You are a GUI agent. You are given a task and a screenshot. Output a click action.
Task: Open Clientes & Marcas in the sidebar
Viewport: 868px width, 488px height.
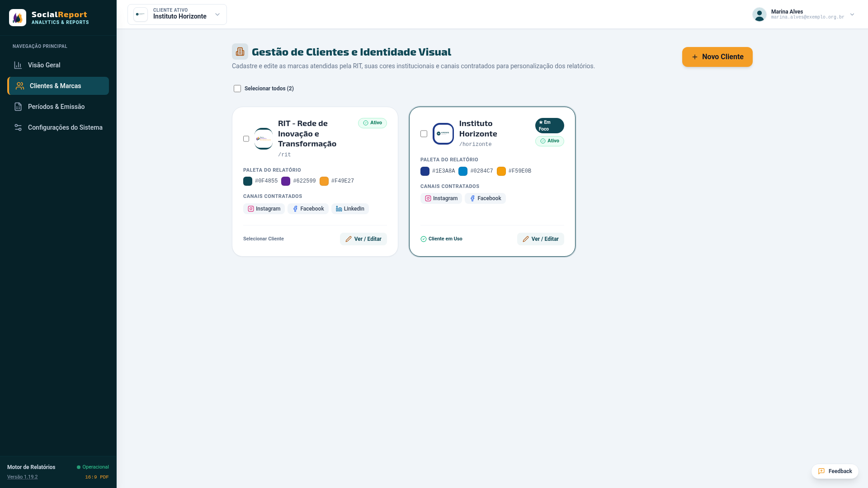58,86
